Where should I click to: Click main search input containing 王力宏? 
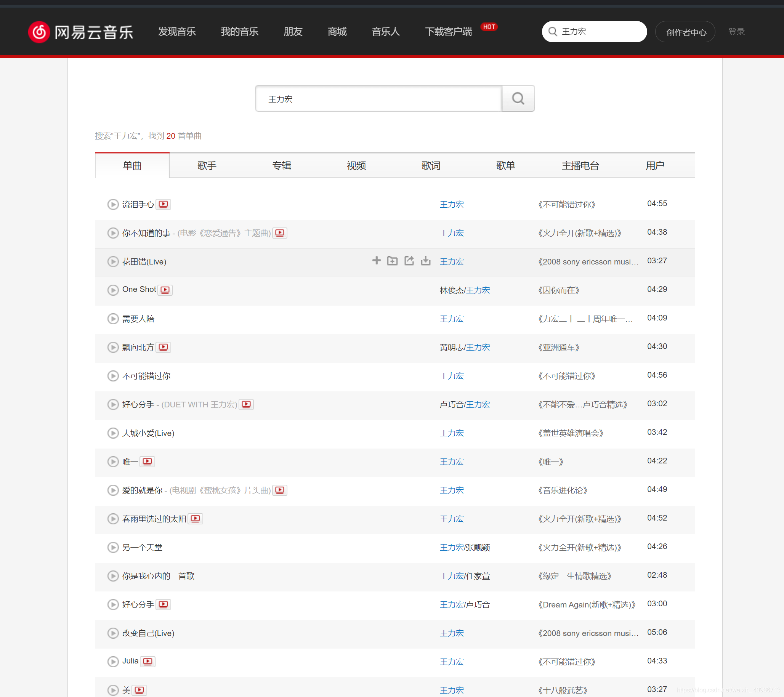tap(378, 99)
